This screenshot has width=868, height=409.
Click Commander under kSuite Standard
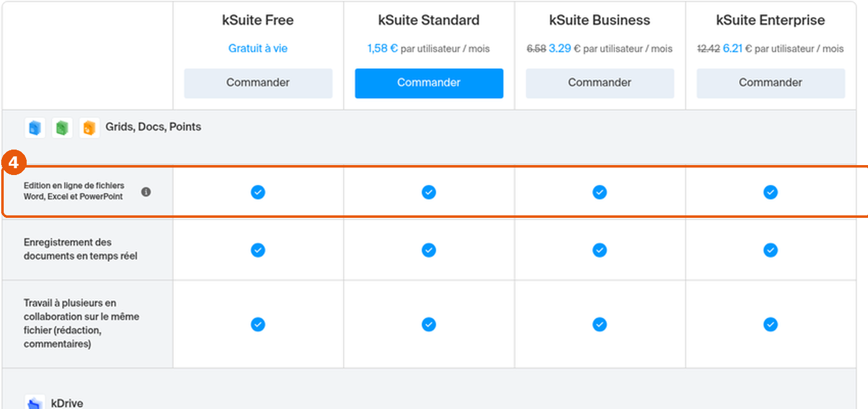click(x=429, y=83)
